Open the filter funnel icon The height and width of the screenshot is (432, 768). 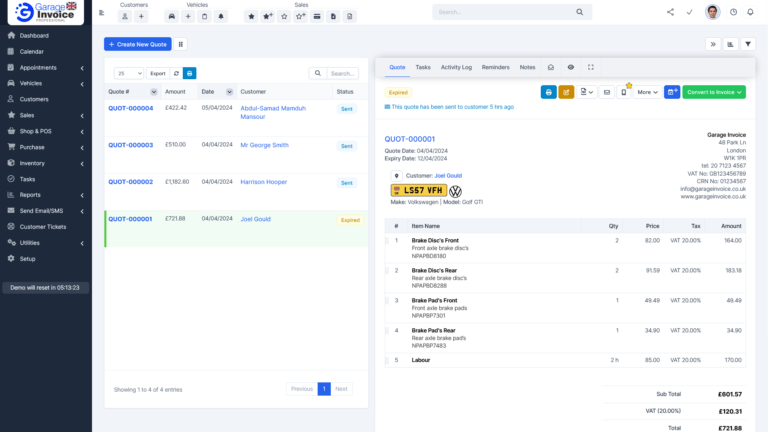click(748, 44)
